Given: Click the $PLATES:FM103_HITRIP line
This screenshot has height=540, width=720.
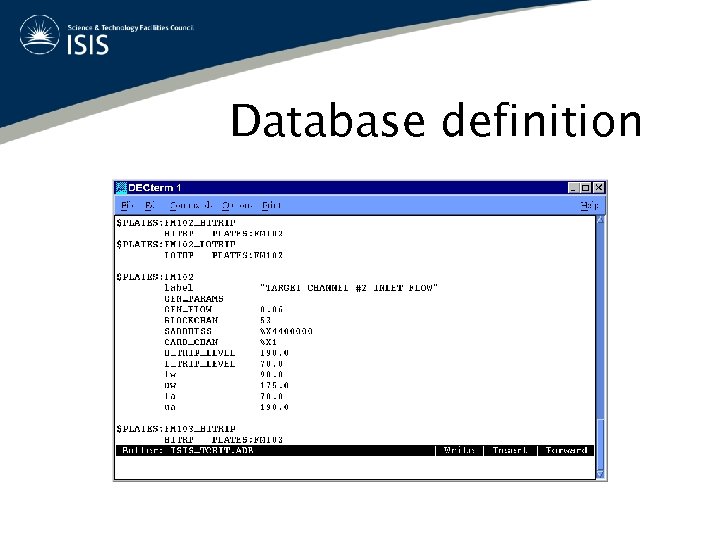Looking at the screenshot, I should pos(176,429).
